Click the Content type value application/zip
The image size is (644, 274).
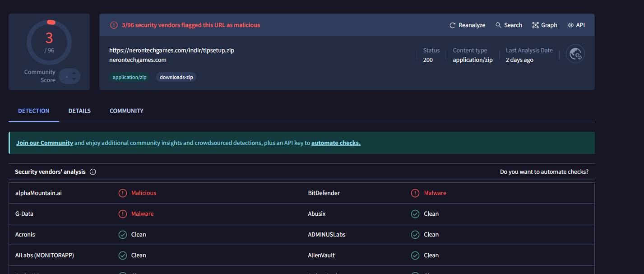[x=473, y=60]
